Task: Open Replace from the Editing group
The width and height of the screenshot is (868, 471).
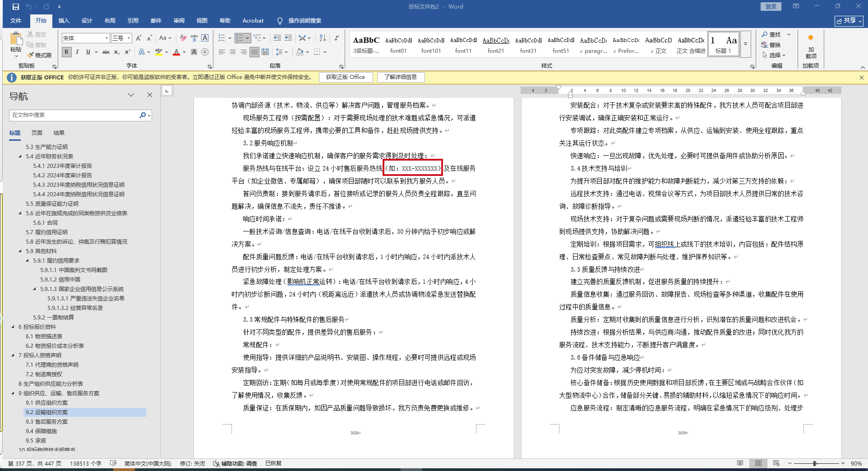Action: pos(771,45)
